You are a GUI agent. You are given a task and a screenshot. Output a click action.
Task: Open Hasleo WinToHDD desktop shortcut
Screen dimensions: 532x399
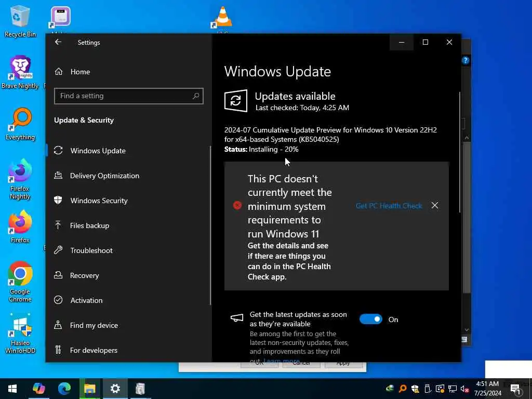20,334
